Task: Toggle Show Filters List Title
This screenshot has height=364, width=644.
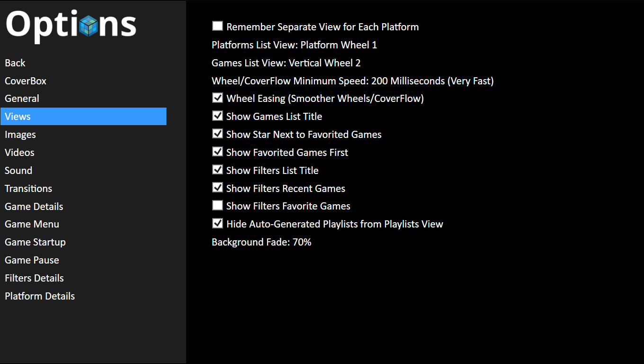Action: [x=217, y=170]
